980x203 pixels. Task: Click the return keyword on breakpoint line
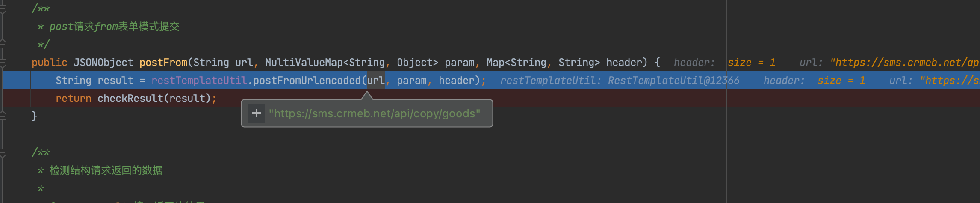pos(73,99)
